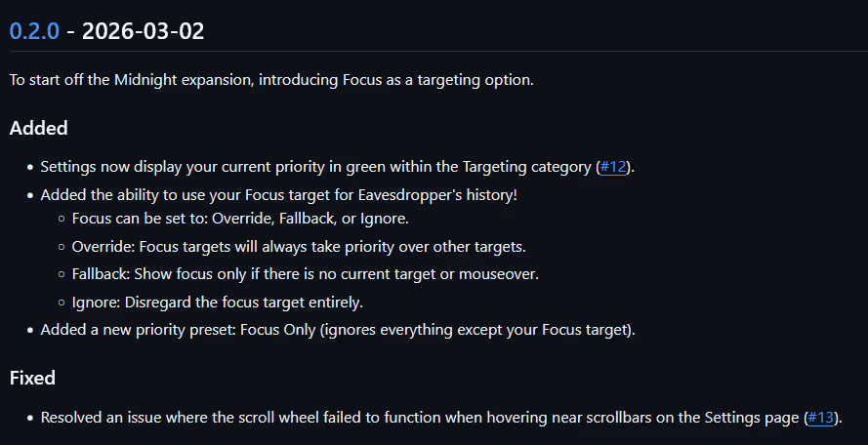Click the "Override: Focus targets" sub-bullet

(299, 247)
